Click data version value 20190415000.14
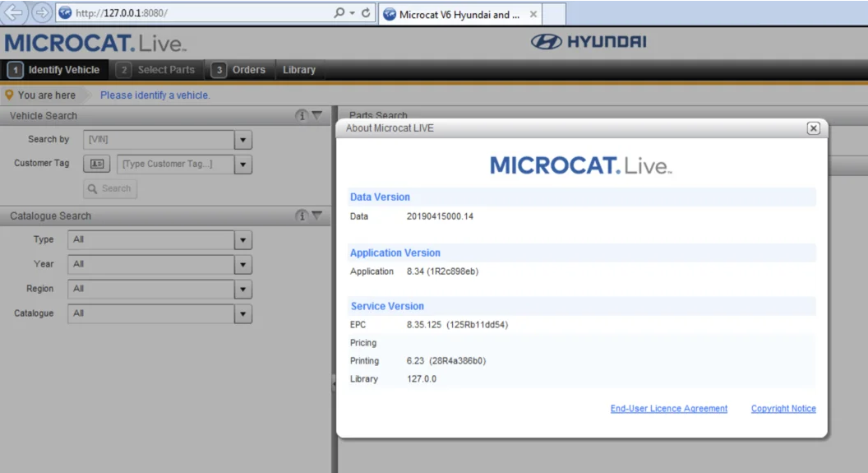The width and height of the screenshot is (868, 473). click(440, 216)
